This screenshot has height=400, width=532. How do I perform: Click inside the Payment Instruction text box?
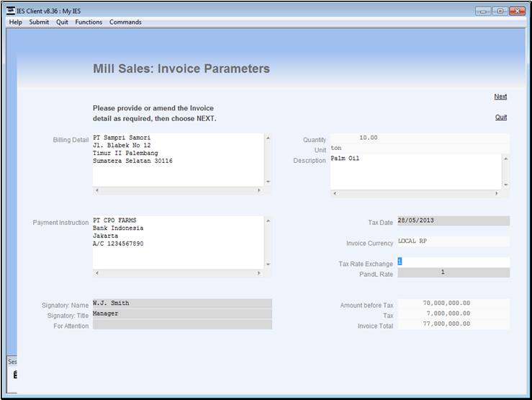(x=179, y=242)
